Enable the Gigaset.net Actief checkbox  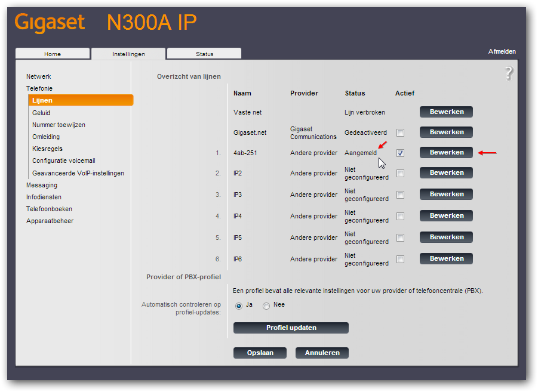[x=400, y=132]
